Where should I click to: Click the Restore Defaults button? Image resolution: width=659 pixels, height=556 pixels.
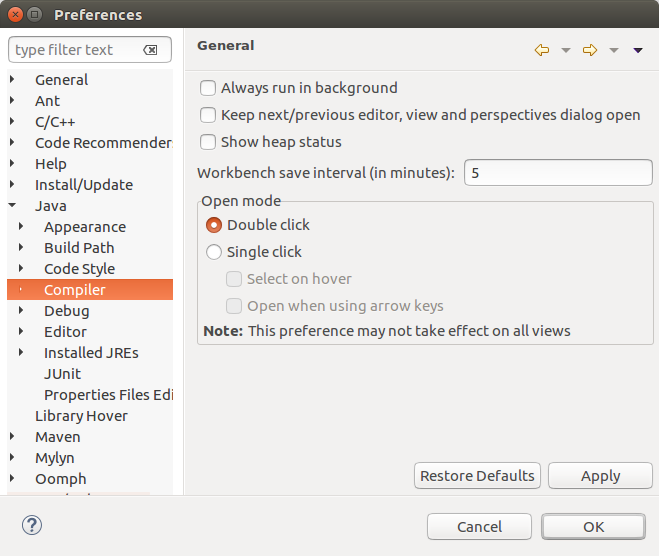(477, 476)
